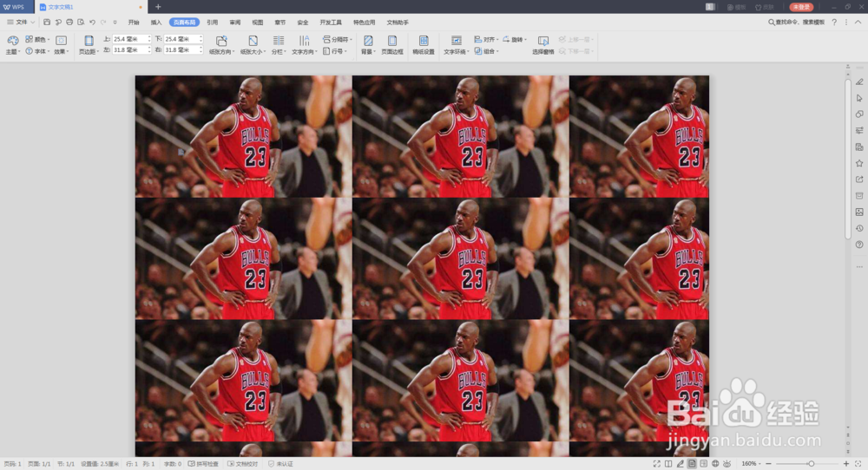Click the zoom out minus button

pos(768,464)
